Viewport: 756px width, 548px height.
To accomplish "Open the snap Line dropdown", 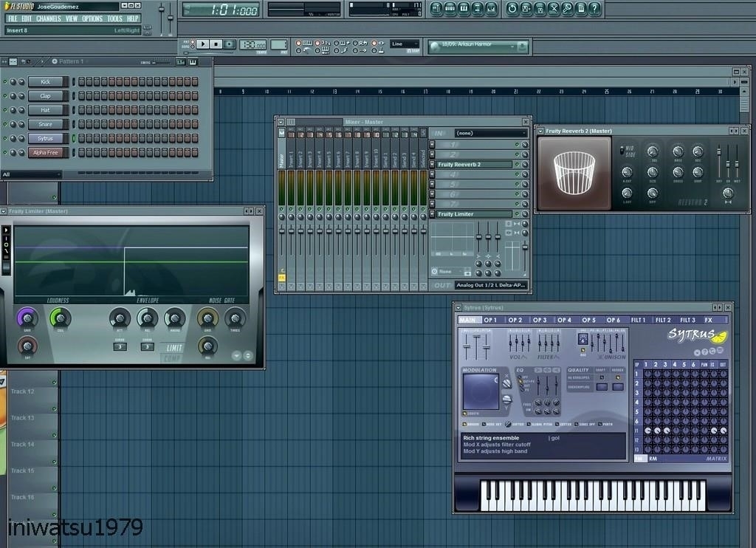I will click(405, 44).
